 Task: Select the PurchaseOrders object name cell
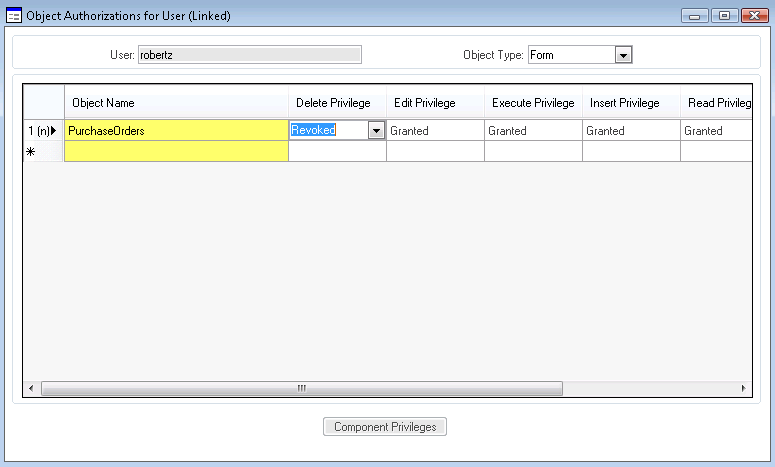coord(176,130)
